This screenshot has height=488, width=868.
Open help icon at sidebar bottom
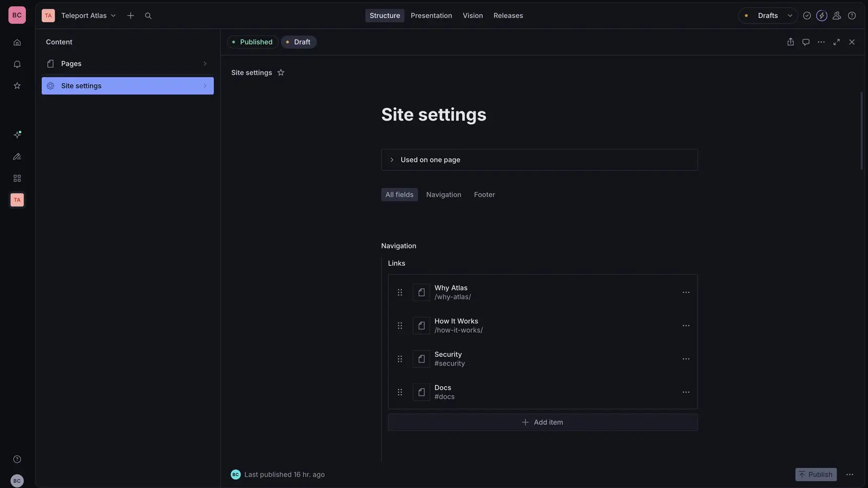(x=17, y=459)
